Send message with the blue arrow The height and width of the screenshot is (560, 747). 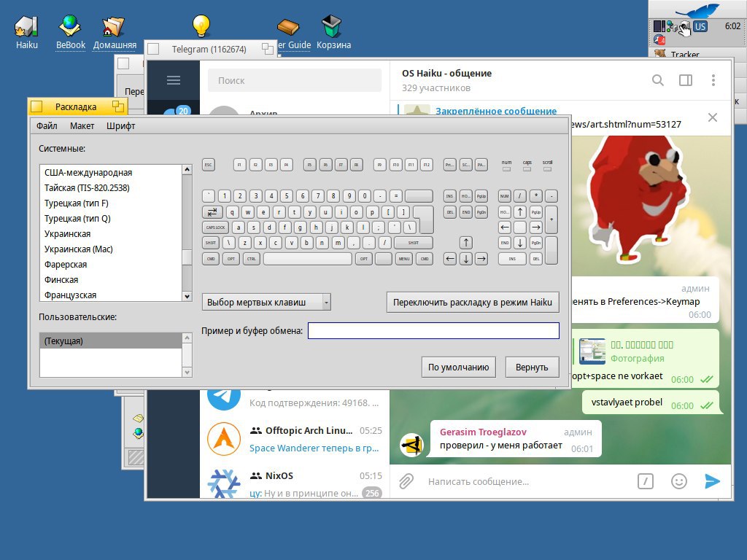point(712,481)
